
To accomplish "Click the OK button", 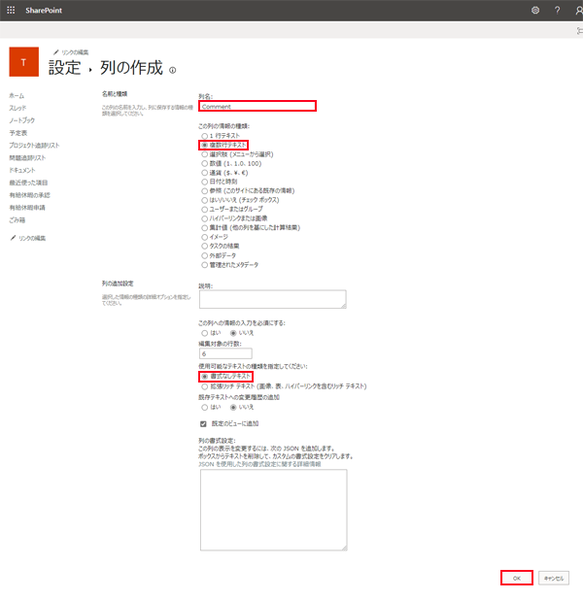I will coord(517,578).
